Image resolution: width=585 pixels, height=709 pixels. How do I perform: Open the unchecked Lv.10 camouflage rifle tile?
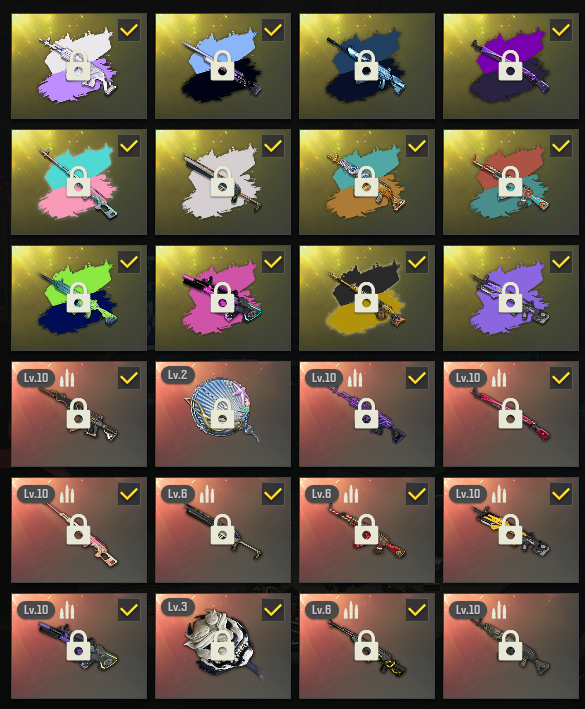[511, 646]
